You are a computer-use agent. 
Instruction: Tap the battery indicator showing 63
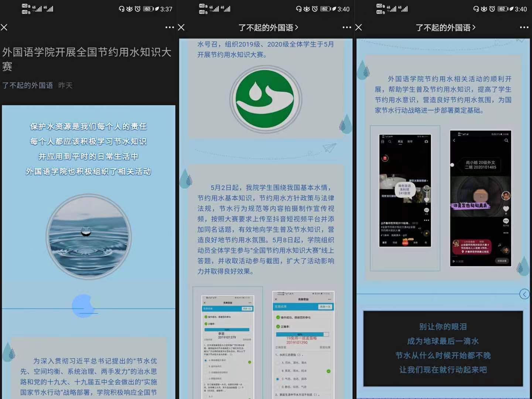[148, 9]
